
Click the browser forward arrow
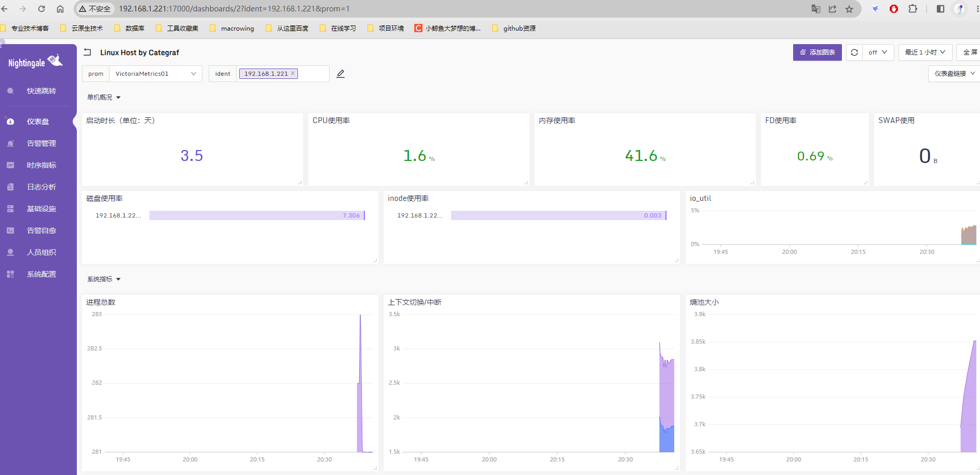pyautogui.click(x=23, y=9)
